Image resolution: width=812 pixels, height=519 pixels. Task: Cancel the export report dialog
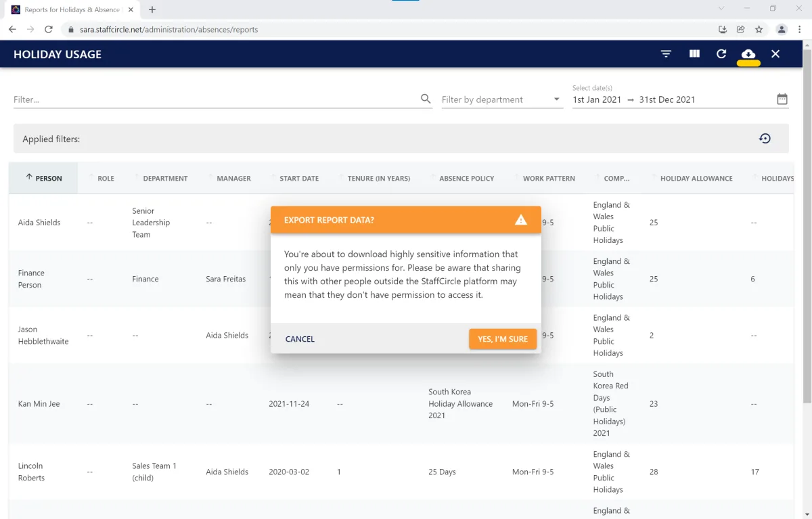300,339
